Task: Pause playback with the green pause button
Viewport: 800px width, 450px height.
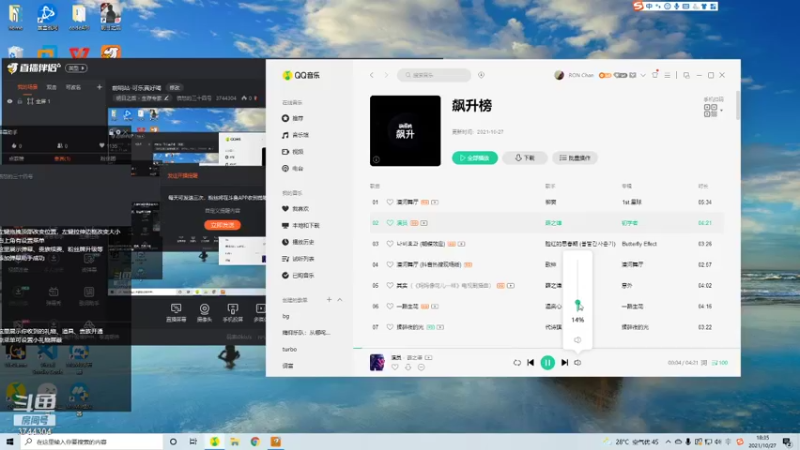Action: 547,362
